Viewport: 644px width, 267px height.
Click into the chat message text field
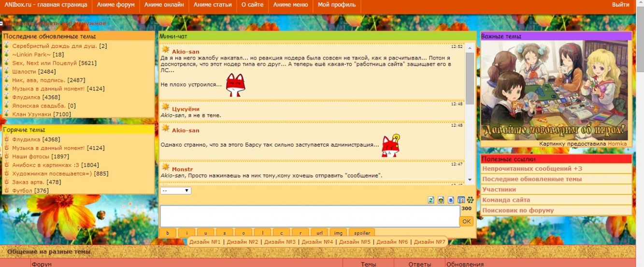tap(310, 216)
